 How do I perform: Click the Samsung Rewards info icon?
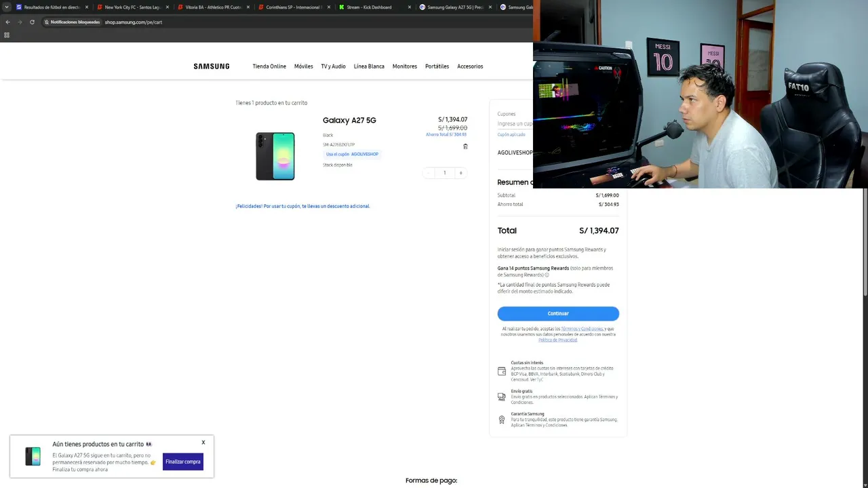547,275
